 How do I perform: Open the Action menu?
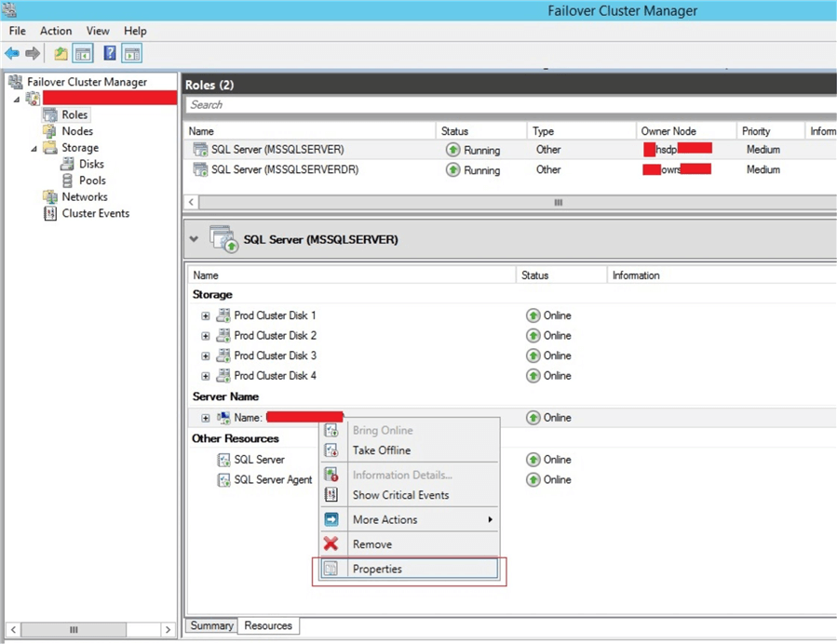(55, 31)
